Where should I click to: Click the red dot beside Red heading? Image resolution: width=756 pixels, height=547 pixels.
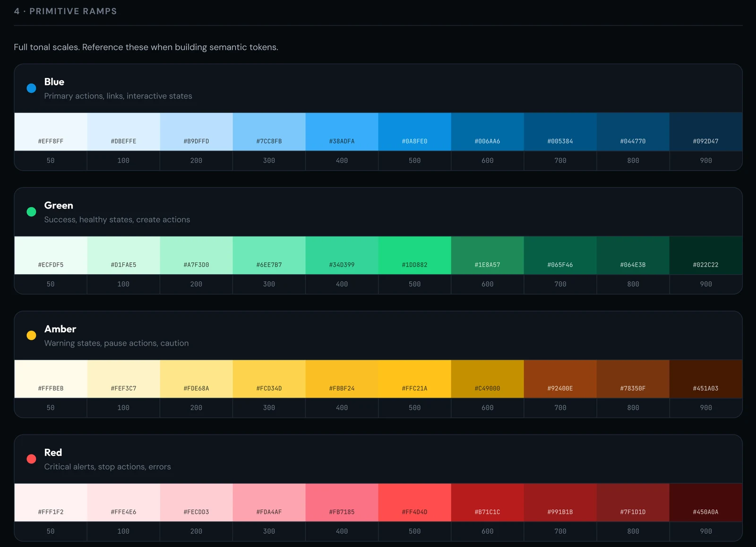coord(31,459)
